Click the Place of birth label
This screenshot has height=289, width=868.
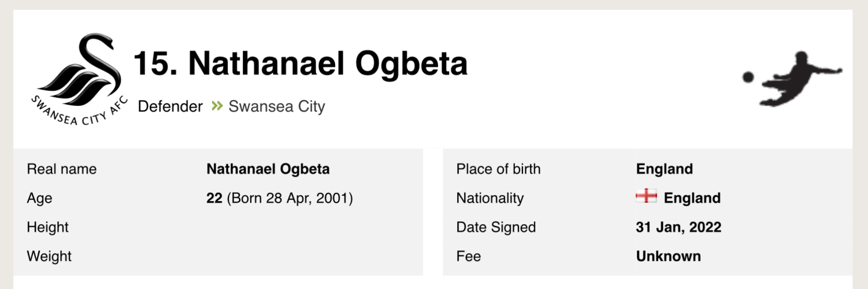point(498,169)
